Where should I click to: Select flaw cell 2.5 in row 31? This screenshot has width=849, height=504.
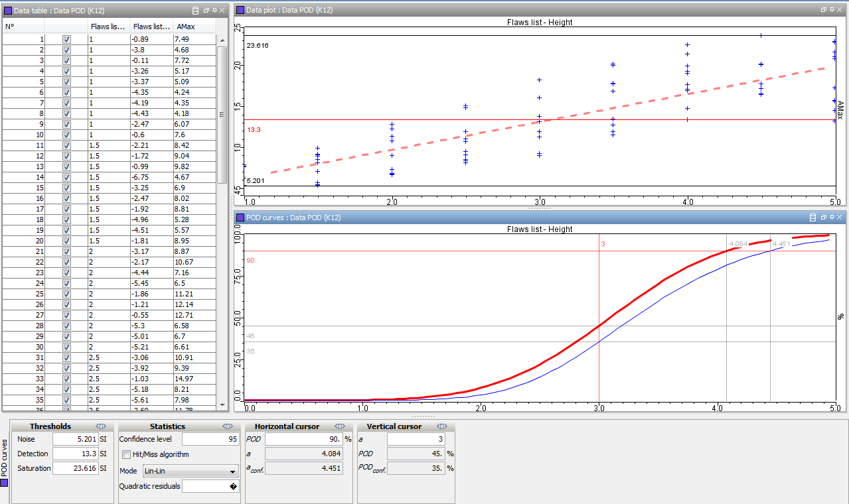pos(108,357)
